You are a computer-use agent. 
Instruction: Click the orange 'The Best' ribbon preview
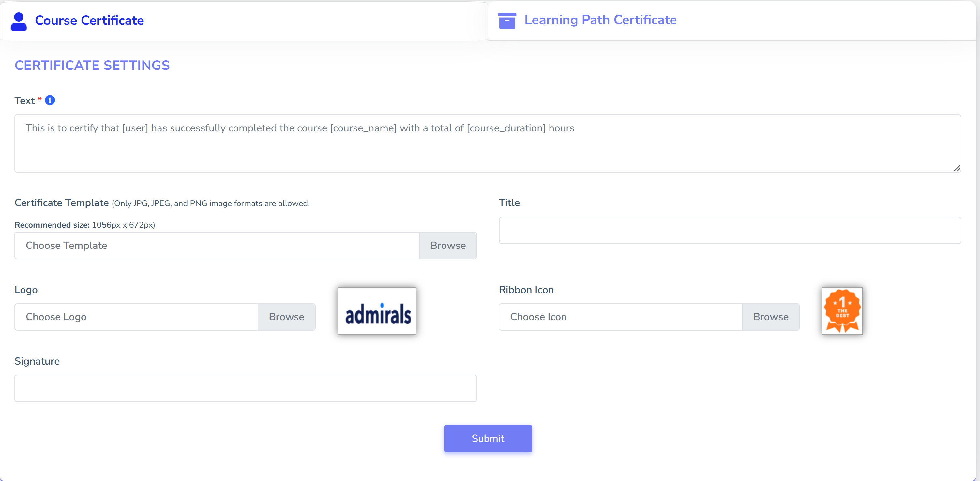pyautogui.click(x=842, y=311)
